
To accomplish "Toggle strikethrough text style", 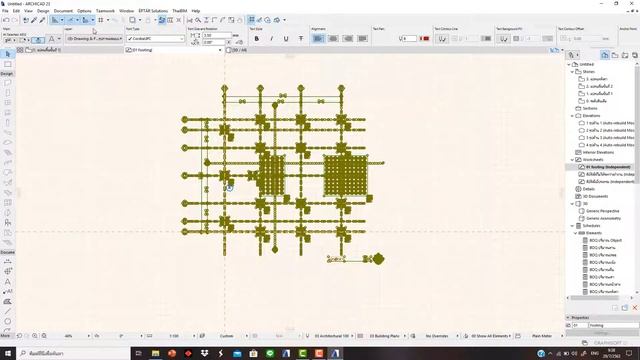I will coord(301,39).
